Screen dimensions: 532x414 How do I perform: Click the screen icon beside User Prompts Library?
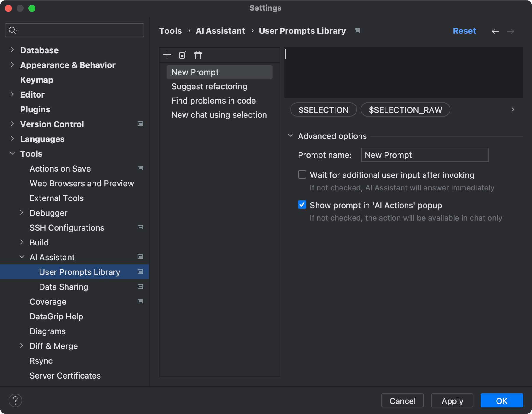(x=357, y=31)
